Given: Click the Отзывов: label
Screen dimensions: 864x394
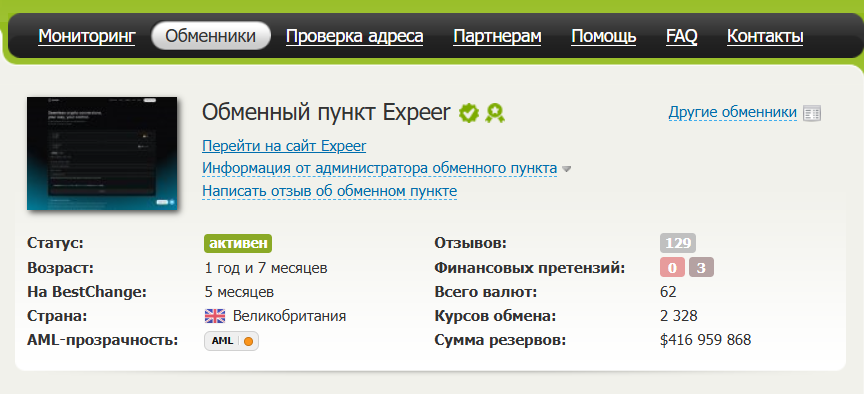Looking at the screenshot, I should click(471, 243).
